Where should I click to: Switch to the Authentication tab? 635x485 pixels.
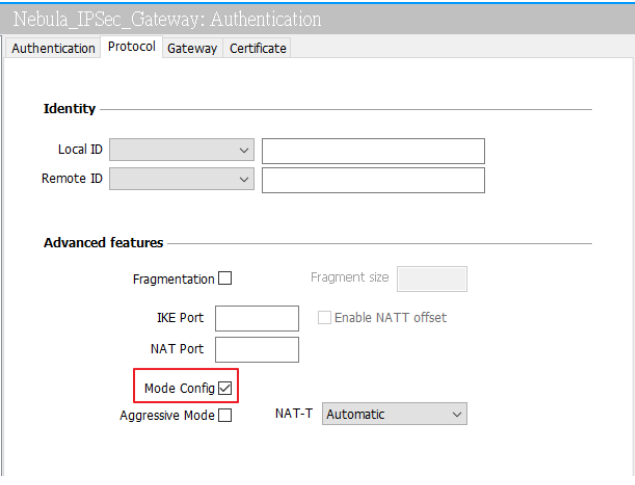click(x=53, y=48)
